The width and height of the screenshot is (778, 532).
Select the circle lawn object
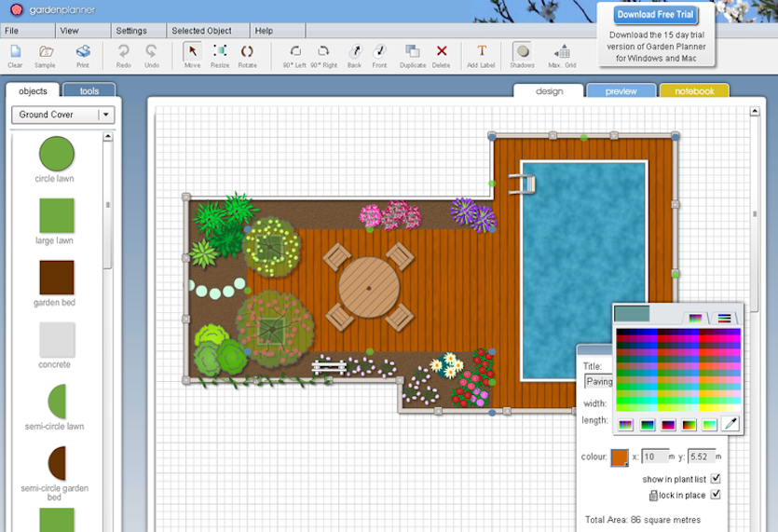[57, 154]
